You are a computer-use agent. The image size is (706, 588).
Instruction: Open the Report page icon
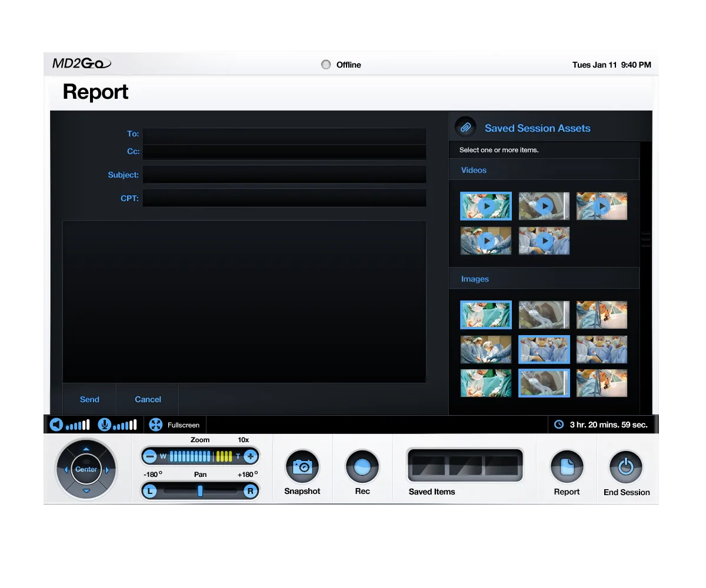[567, 467]
